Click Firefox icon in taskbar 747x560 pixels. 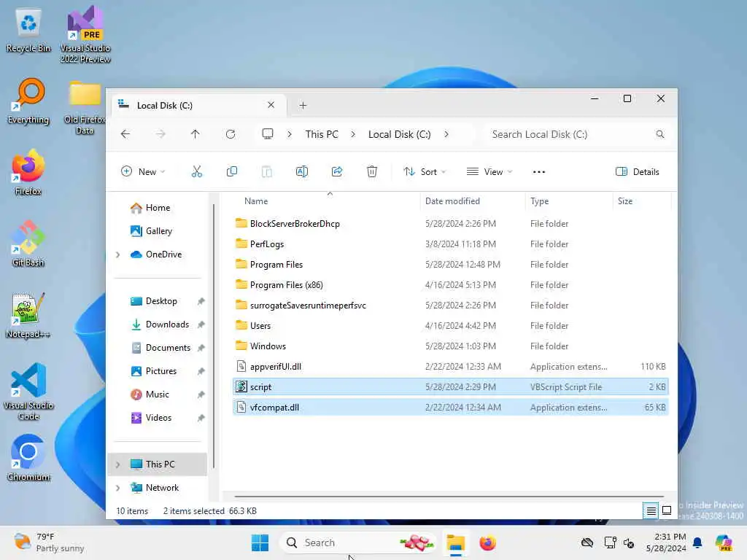488,542
